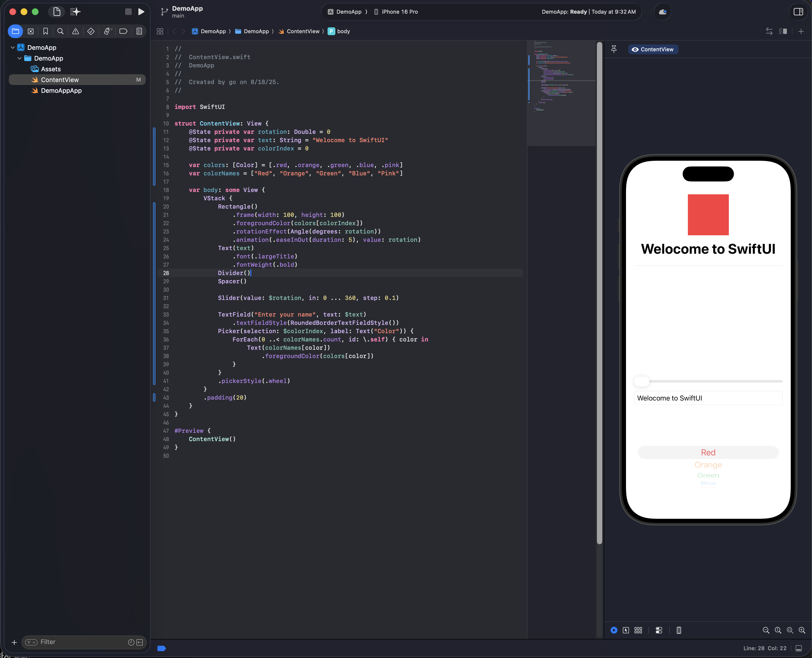The height and width of the screenshot is (658, 812).
Task: Open the Bookmark navigator
Action: pyautogui.click(x=45, y=32)
